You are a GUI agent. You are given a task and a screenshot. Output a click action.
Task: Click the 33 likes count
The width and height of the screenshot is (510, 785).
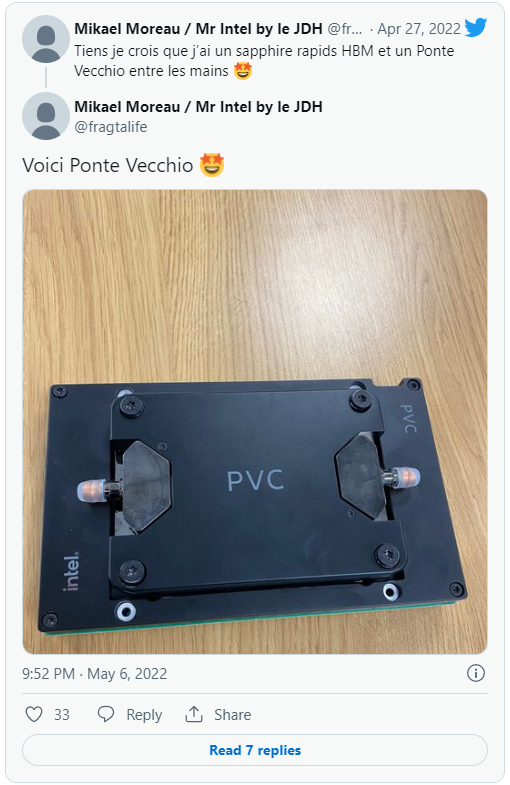(62, 714)
